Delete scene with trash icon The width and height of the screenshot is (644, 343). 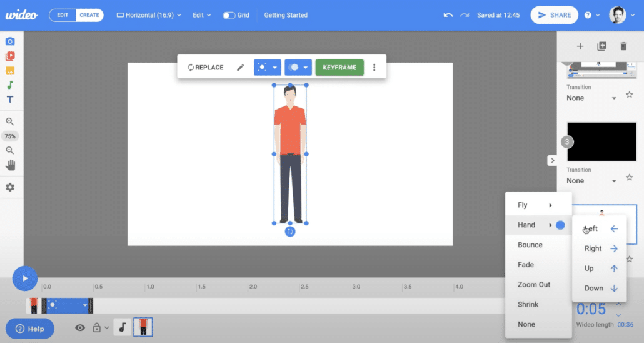click(x=623, y=46)
